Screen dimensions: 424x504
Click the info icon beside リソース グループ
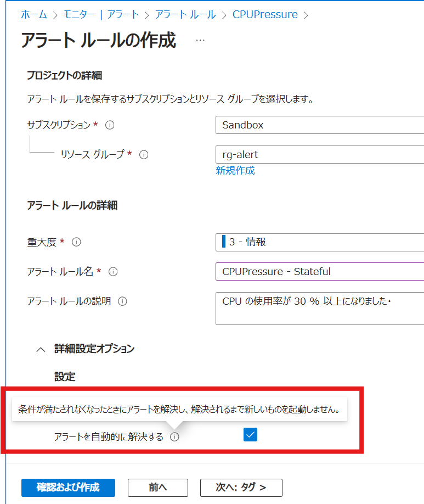(x=144, y=155)
